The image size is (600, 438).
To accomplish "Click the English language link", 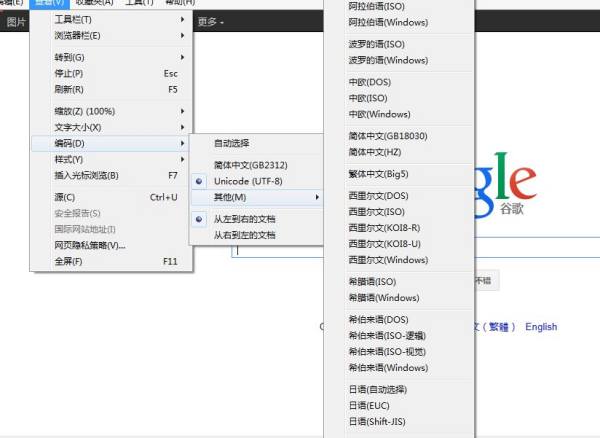I will pyautogui.click(x=541, y=327).
